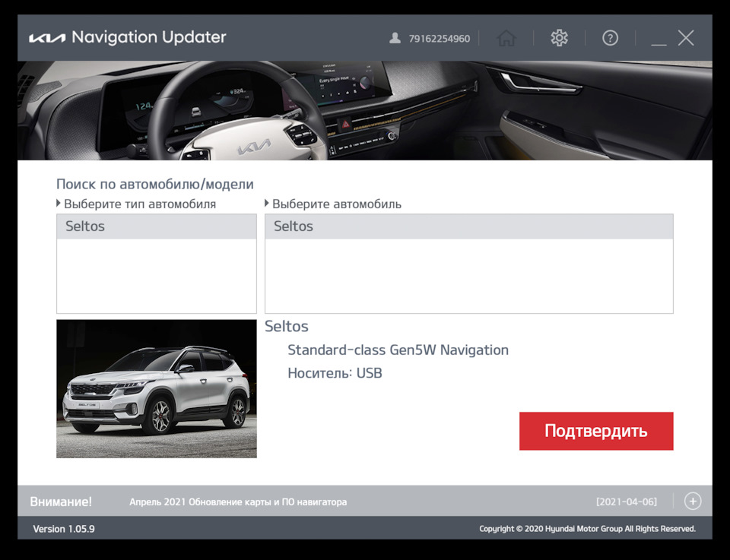
Task: Open settings with the gear icon
Action: pyautogui.click(x=559, y=38)
